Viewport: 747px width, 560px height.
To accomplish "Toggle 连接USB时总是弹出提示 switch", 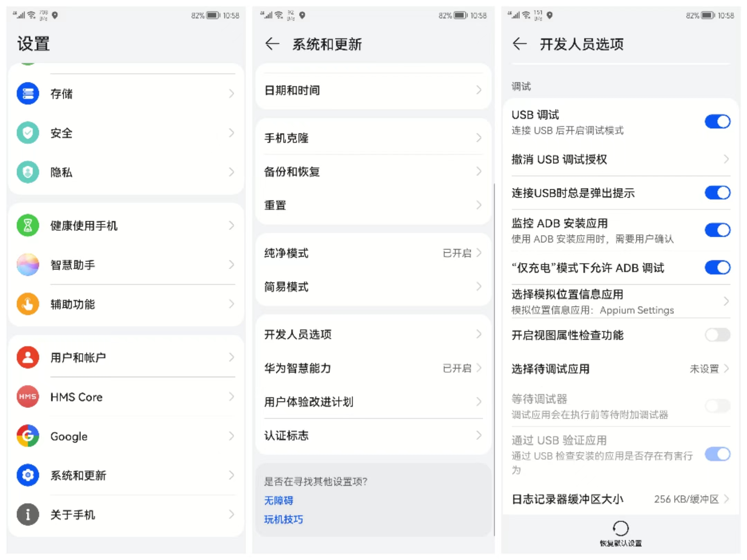I will [x=718, y=193].
